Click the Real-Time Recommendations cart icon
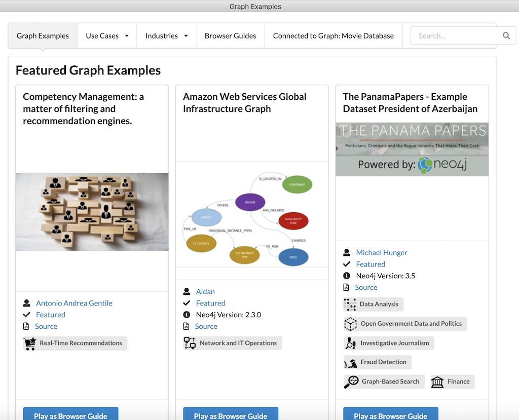519x420 pixels. pos(30,343)
